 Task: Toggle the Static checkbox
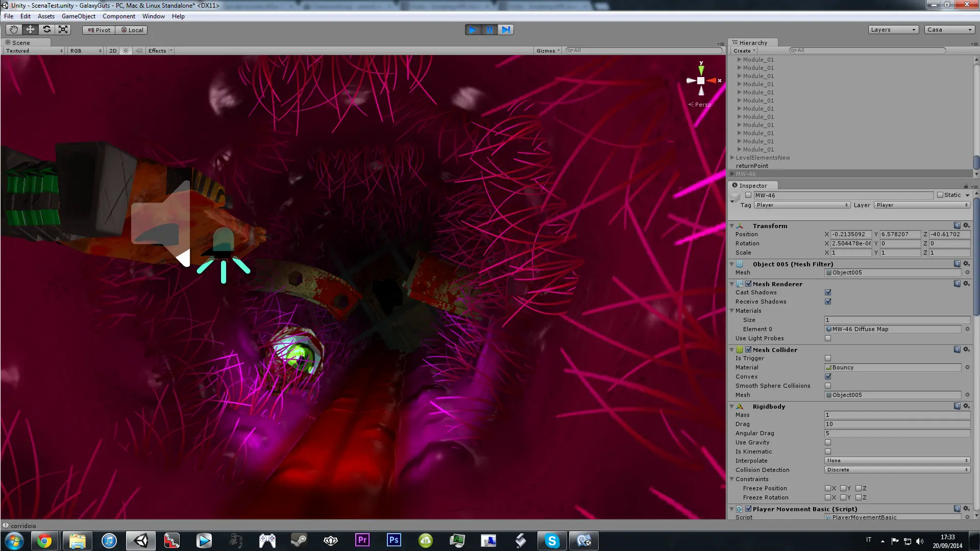tap(940, 195)
